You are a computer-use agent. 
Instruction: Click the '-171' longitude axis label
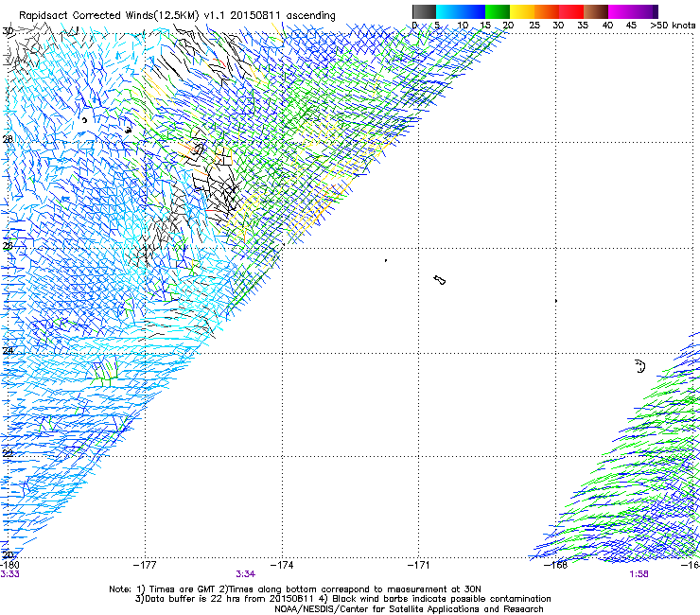pos(419,565)
